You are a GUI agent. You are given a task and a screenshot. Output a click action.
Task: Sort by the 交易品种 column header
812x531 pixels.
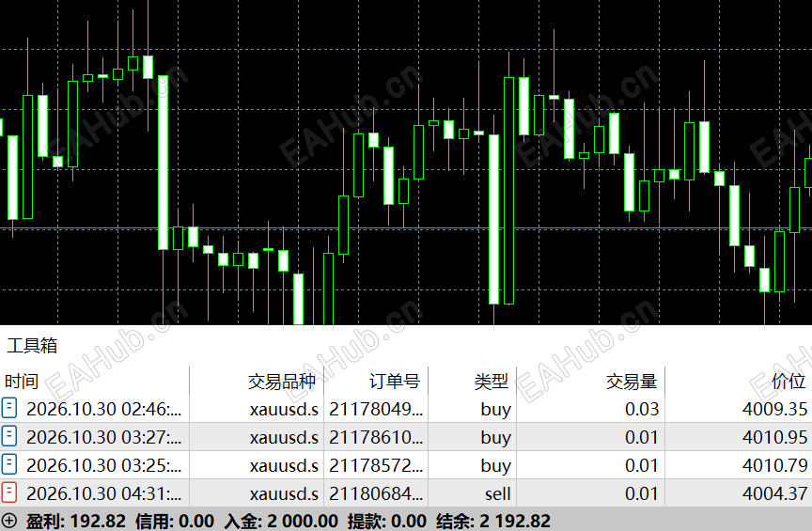click(282, 382)
